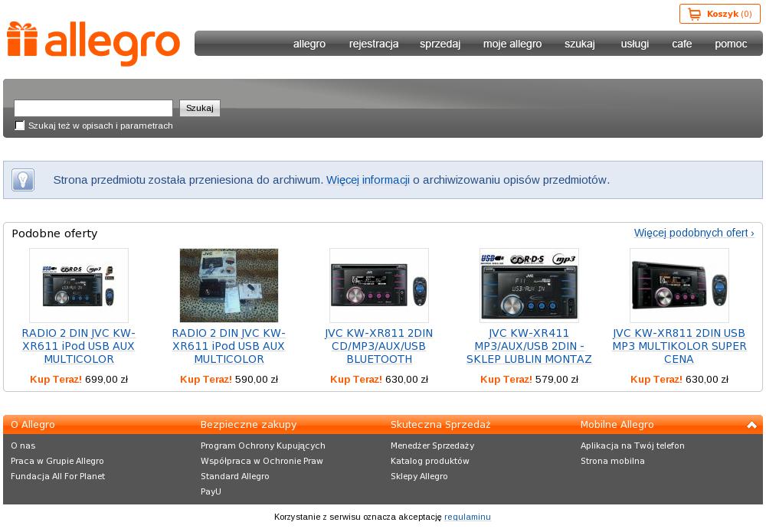The image size is (766, 532).
Task: Select 'sprzedaj' in the top menu
Action: pos(440,44)
